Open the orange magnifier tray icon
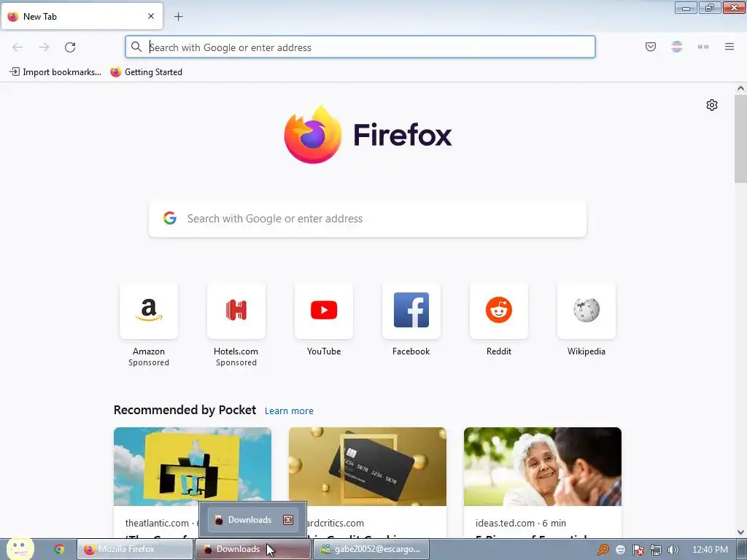 point(603,550)
